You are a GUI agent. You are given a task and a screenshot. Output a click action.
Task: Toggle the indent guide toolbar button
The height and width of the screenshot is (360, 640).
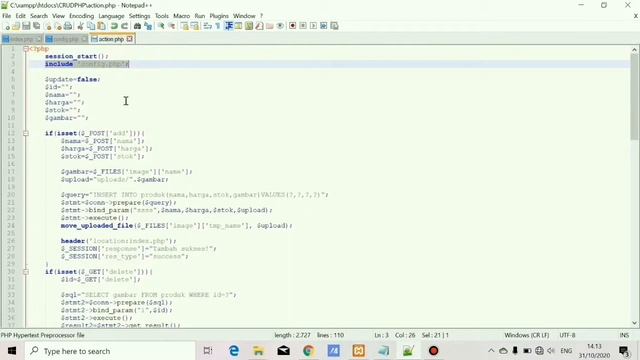[229, 26]
